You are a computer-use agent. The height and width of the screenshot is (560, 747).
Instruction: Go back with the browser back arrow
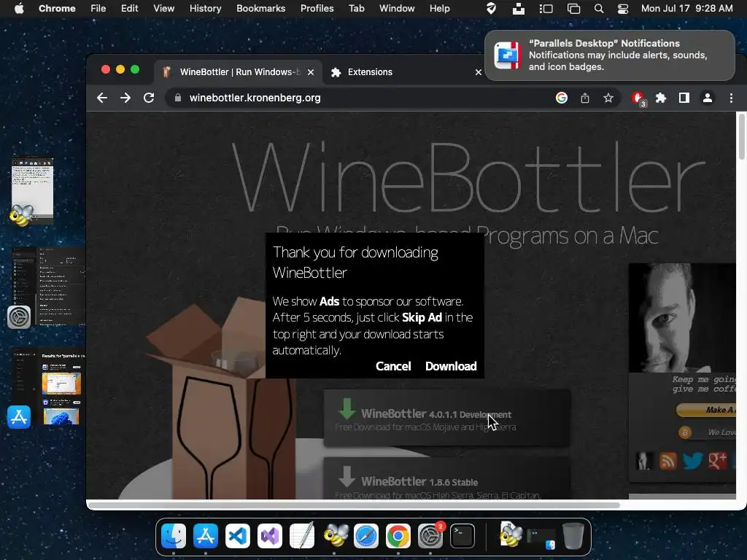[x=102, y=98]
